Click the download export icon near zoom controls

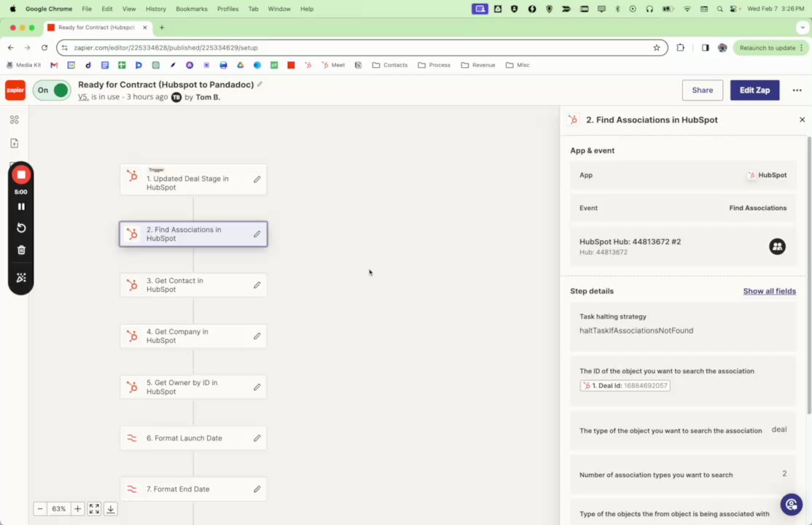(110, 509)
